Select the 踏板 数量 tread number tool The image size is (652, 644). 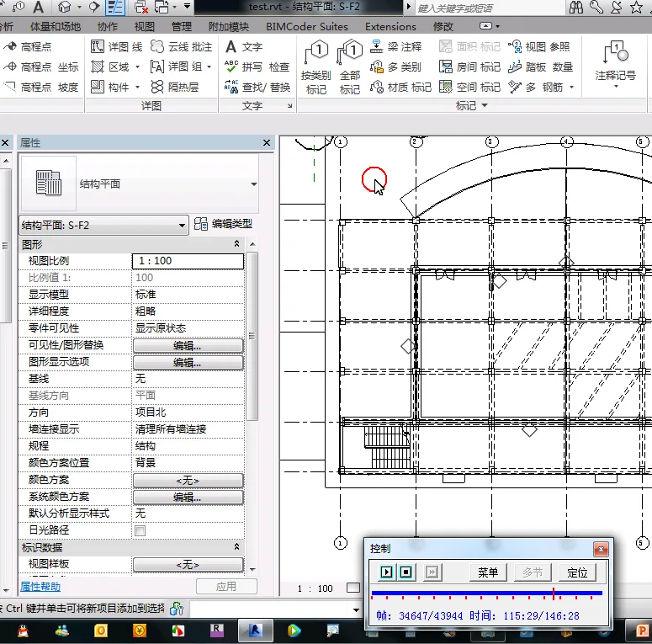pyautogui.click(x=541, y=67)
